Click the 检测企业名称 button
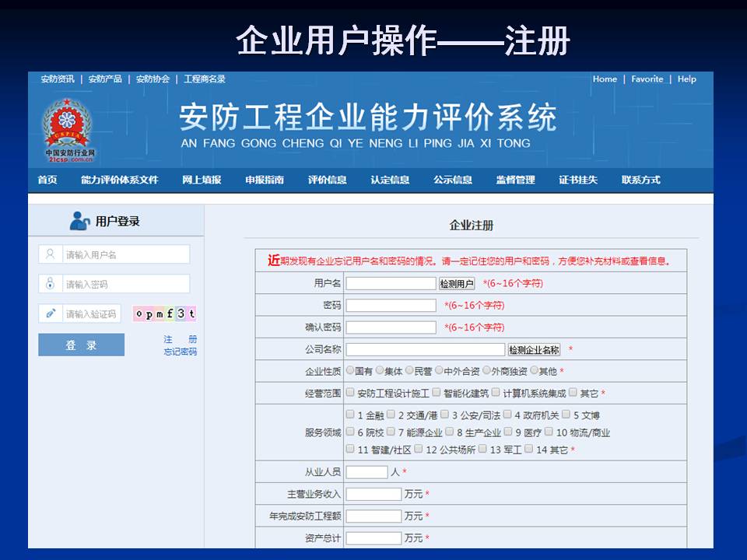747x560 pixels. tap(534, 349)
